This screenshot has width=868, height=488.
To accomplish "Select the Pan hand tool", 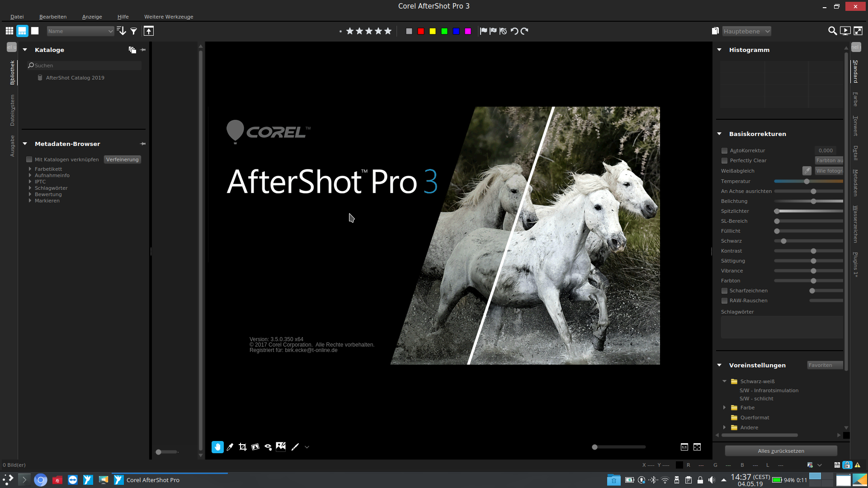I will (217, 447).
